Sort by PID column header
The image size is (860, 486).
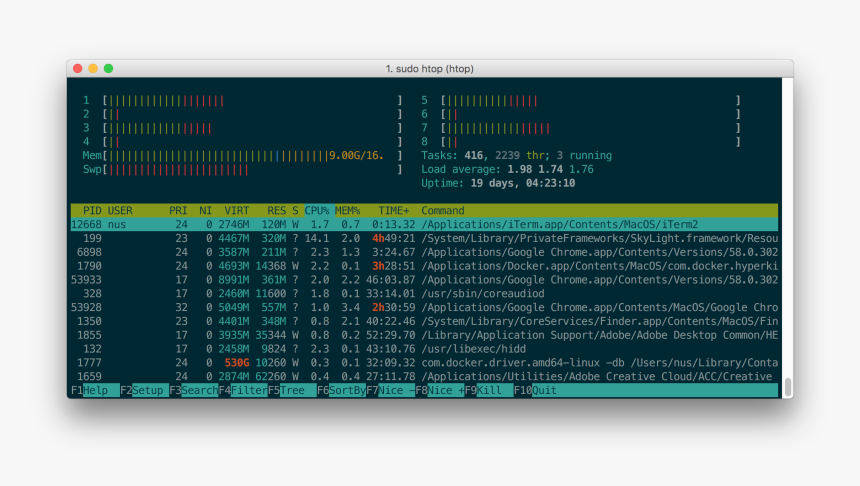pos(92,211)
